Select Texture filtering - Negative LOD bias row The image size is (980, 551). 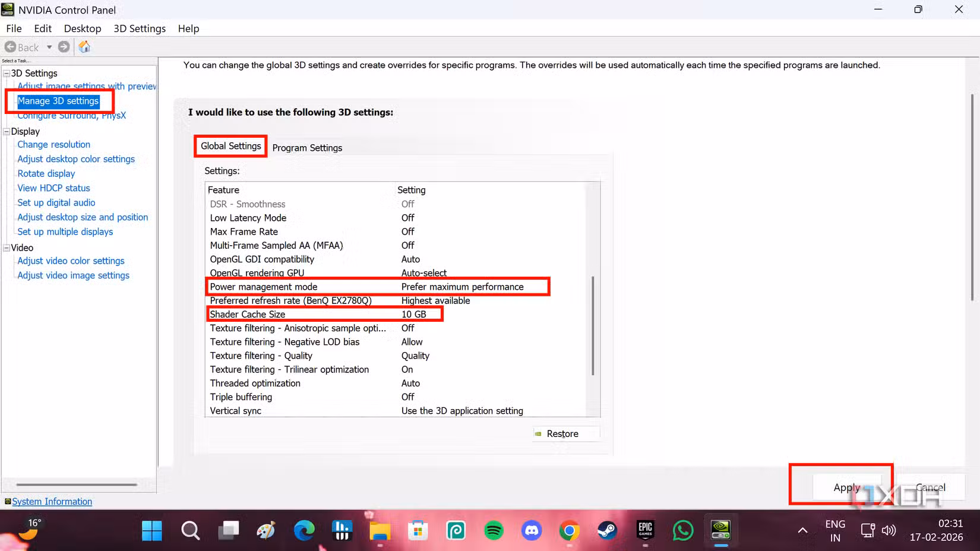click(395, 342)
